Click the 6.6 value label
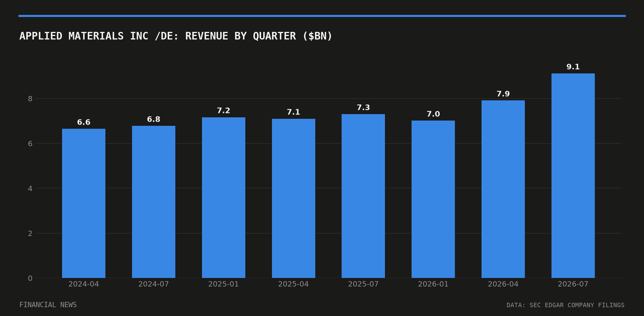 click(x=84, y=122)
